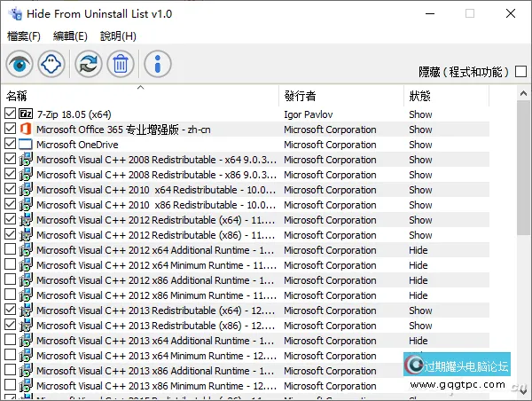
Task: Click the trash can Uninstall icon
Action: (120, 64)
